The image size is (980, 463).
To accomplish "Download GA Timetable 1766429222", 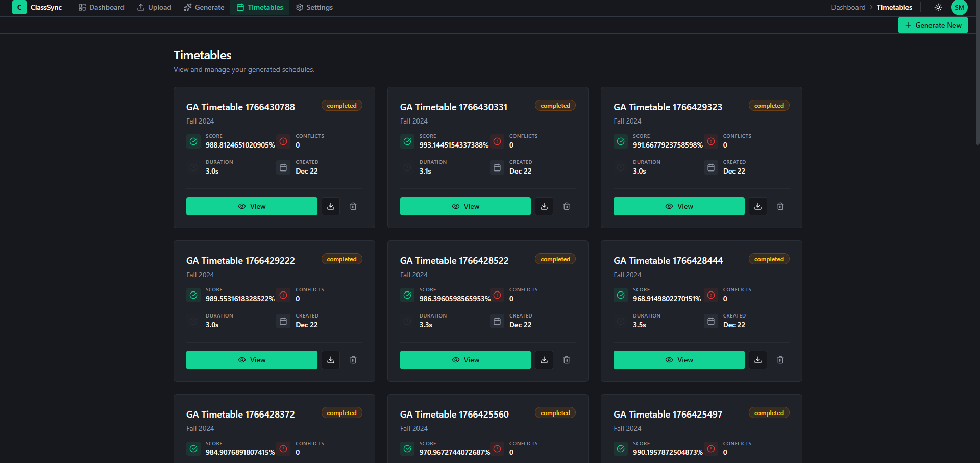I will point(331,360).
